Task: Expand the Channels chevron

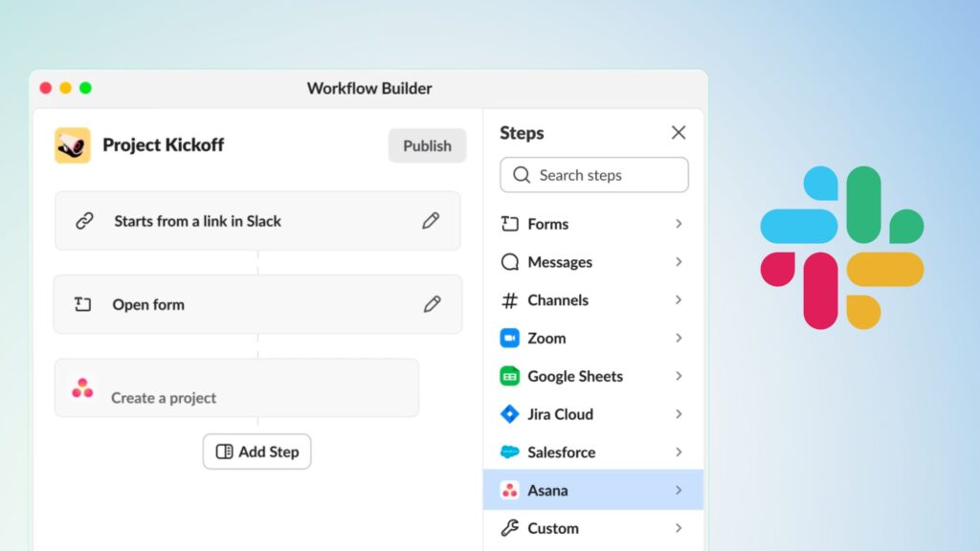Action: click(679, 299)
